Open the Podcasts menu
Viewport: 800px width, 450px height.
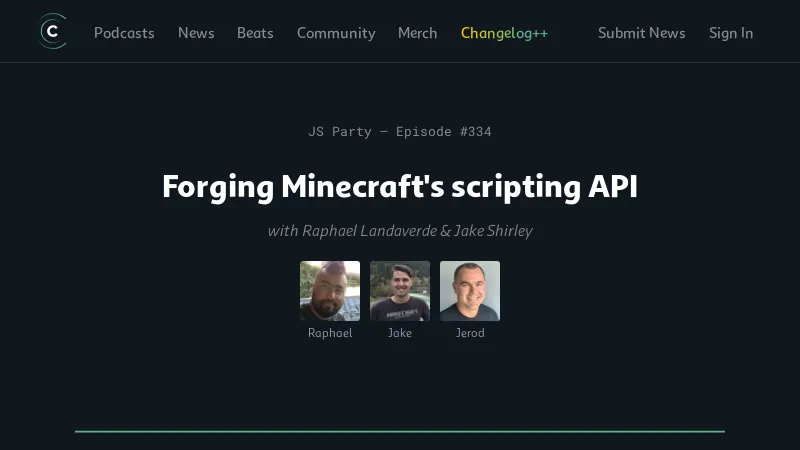(124, 33)
